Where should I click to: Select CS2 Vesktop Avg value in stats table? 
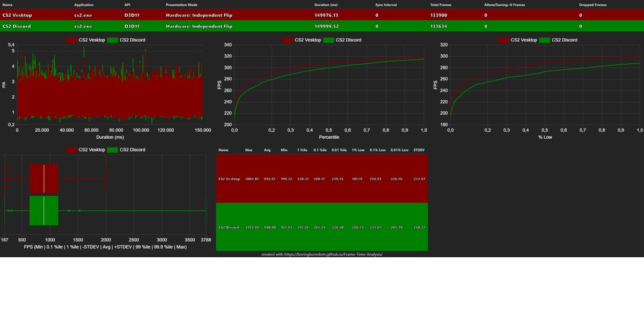(270, 179)
